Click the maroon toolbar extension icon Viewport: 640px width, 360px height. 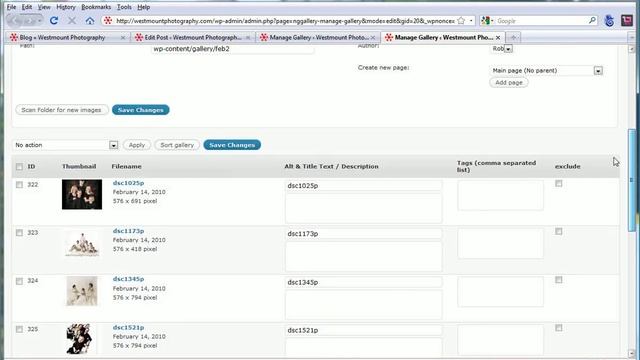point(627,20)
